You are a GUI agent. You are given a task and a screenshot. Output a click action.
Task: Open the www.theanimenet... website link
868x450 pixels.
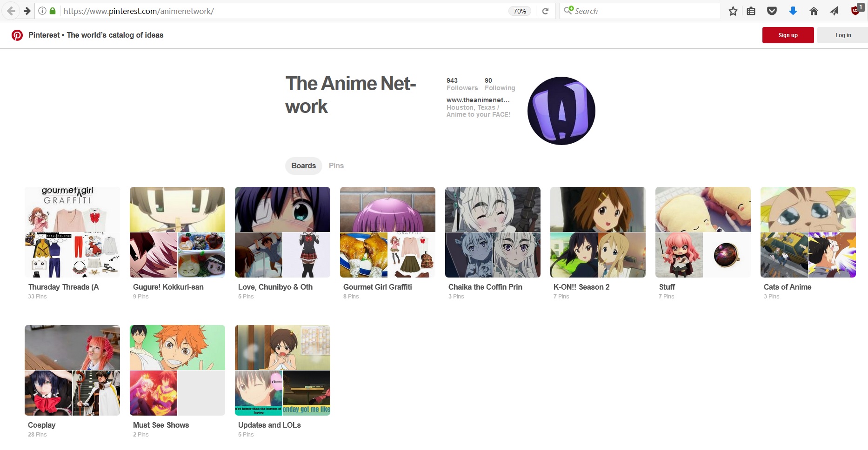click(478, 100)
